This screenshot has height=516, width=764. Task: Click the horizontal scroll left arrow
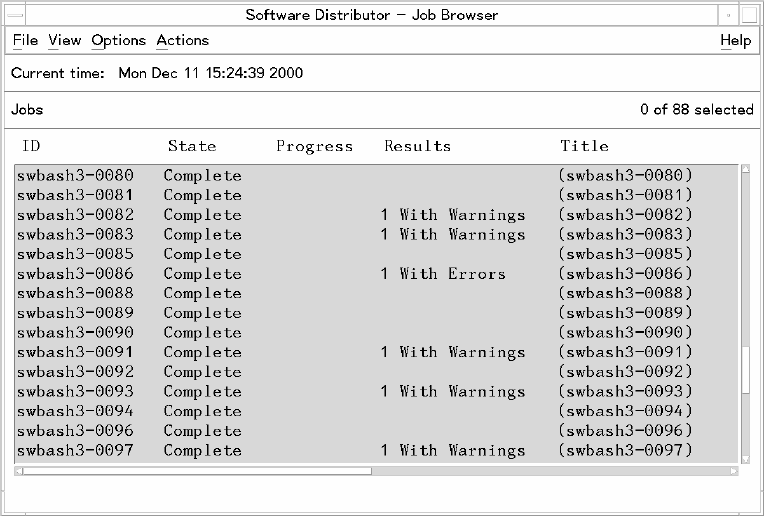[20, 471]
